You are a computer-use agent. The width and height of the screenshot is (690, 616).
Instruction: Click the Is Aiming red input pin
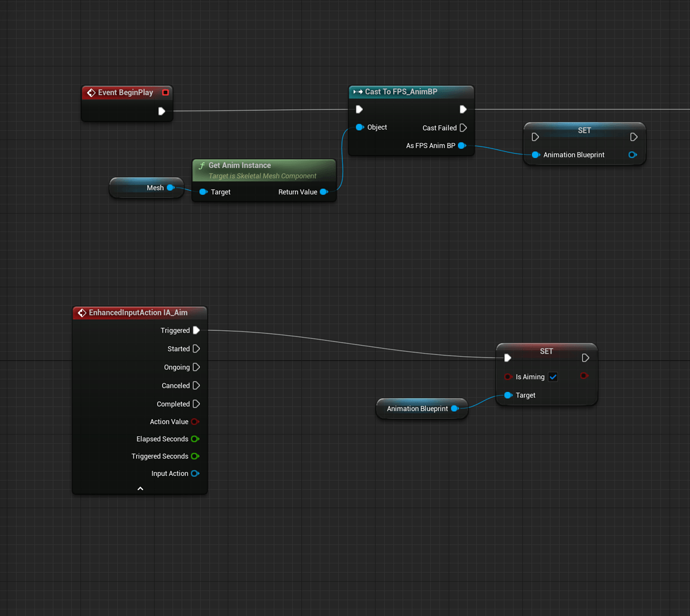508,377
